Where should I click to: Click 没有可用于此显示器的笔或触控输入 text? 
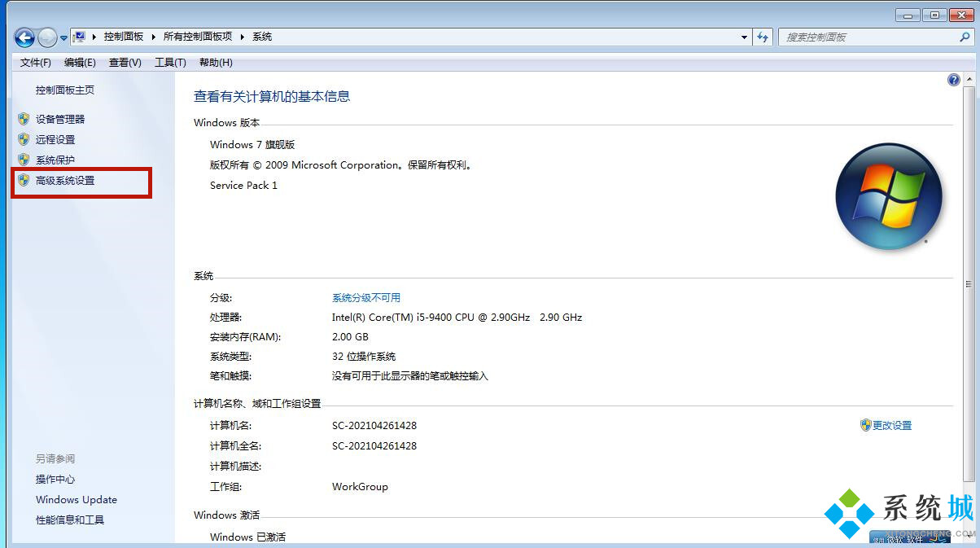coord(410,375)
